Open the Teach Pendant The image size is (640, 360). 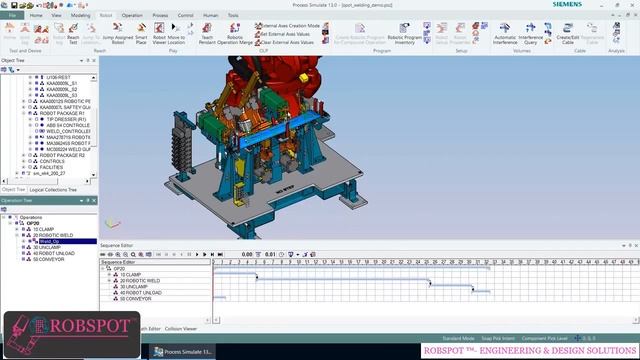(207, 33)
